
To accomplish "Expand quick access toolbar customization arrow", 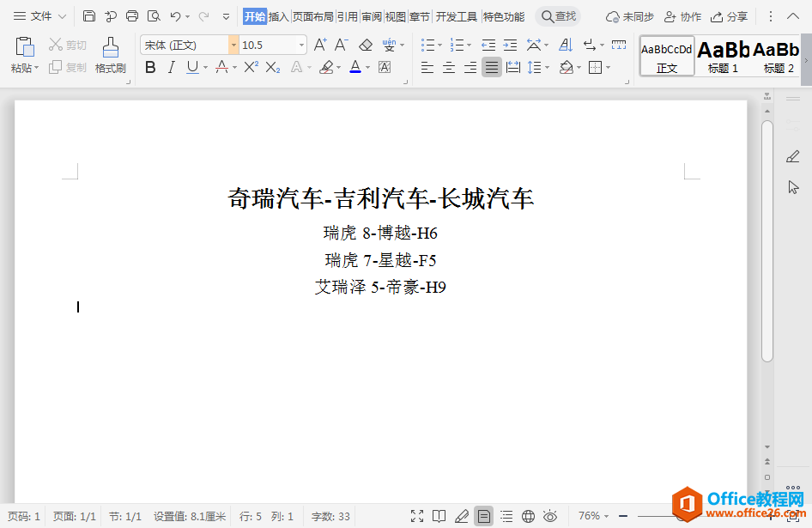I will 226,16.
